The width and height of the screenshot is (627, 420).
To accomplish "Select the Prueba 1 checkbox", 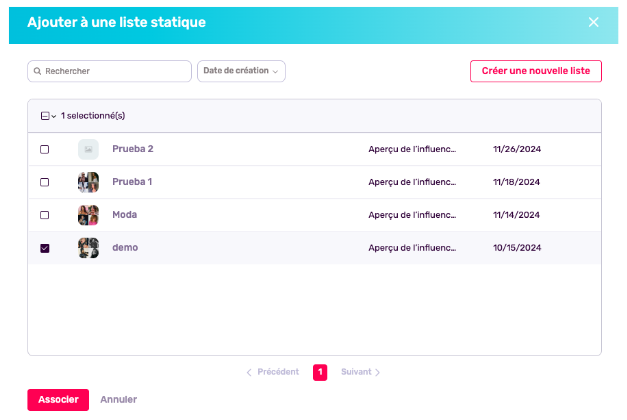I will pos(44,182).
